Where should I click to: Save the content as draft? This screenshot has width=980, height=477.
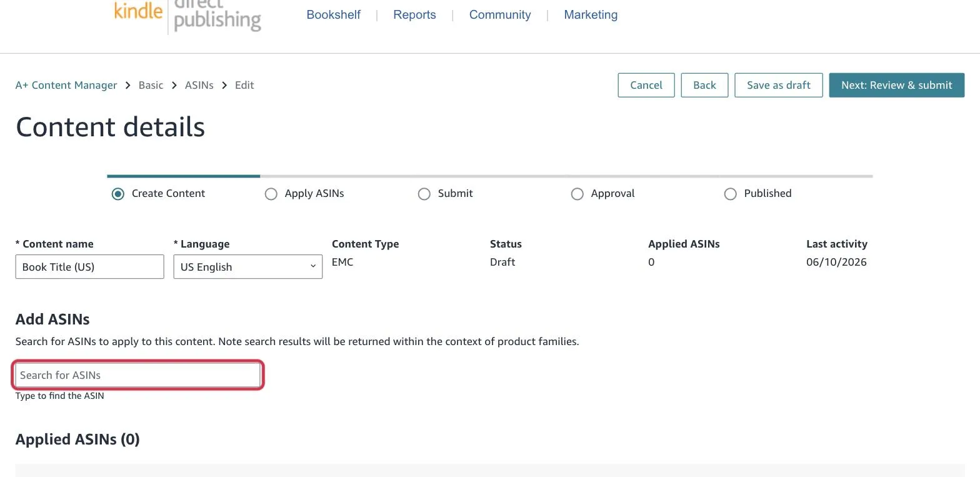click(779, 85)
